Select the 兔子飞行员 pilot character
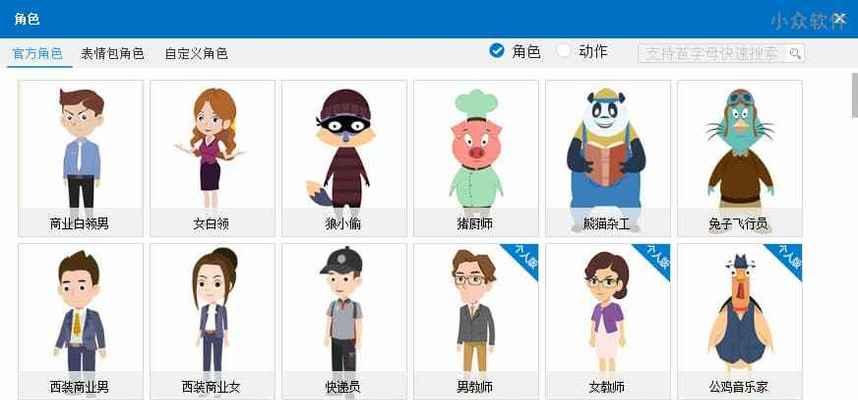This screenshot has width=858, height=400. 740,159
